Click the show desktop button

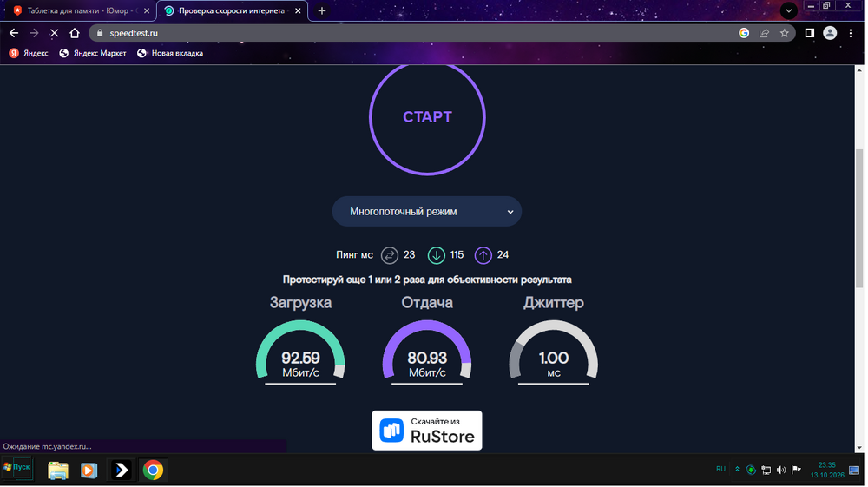click(854, 470)
